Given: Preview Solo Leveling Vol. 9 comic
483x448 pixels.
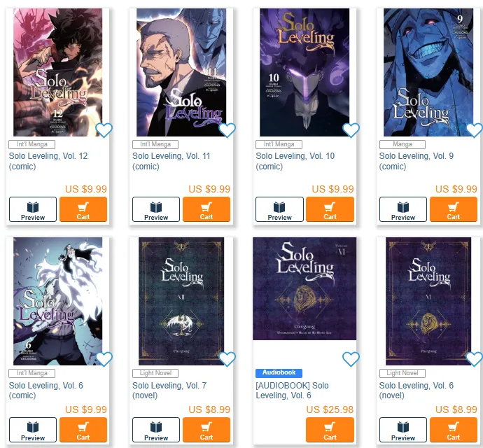Looking at the screenshot, I should pos(403,209).
